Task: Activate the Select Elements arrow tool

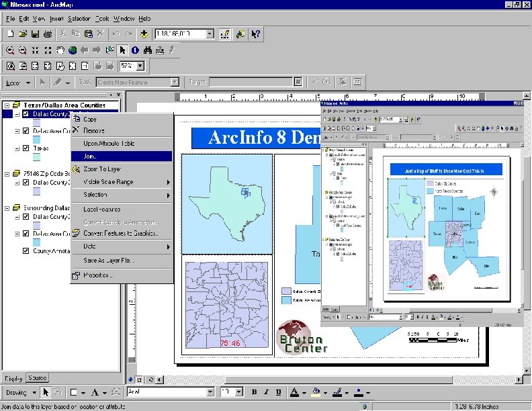Action: (122, 50)
